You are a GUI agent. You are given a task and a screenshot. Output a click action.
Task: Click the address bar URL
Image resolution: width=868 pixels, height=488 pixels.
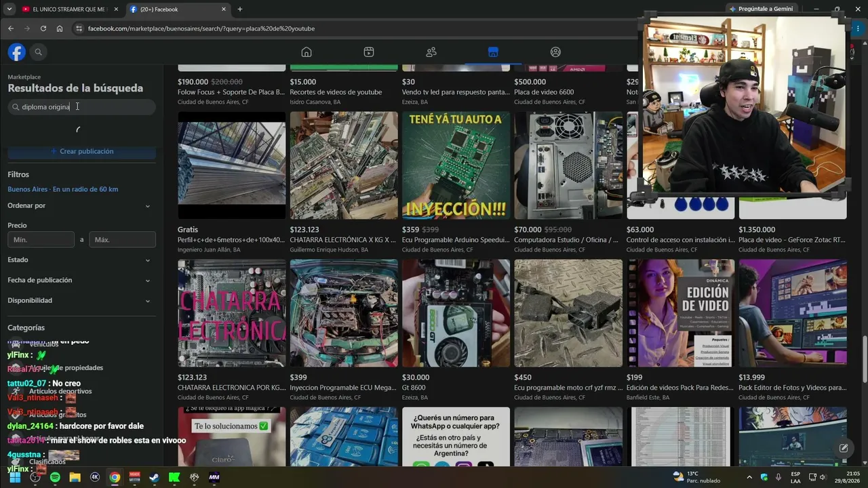coord(201,28)
